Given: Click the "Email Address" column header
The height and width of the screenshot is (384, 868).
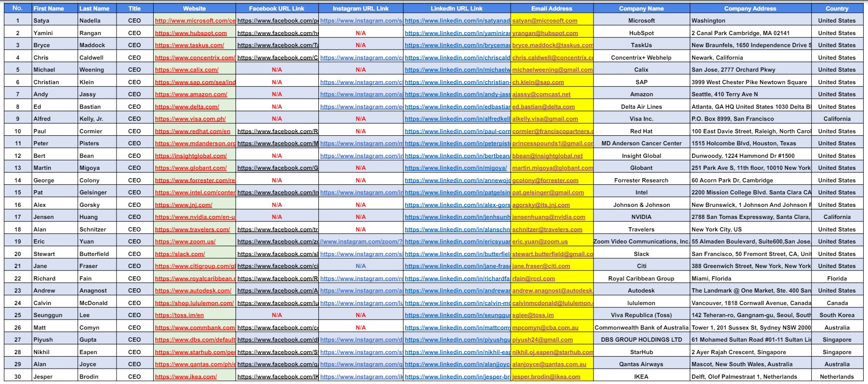Looking at the screenshot, I should pos(552,9).
